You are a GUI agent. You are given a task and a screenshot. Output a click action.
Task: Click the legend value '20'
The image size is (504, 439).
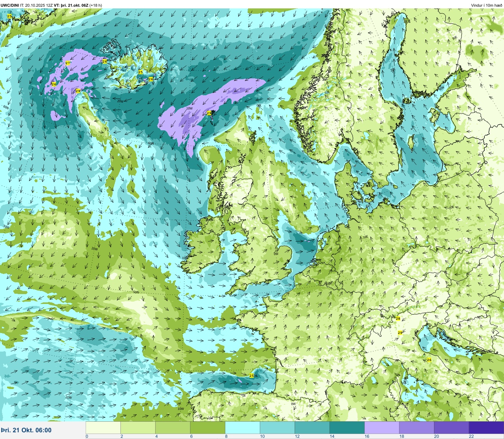(436, 436)
